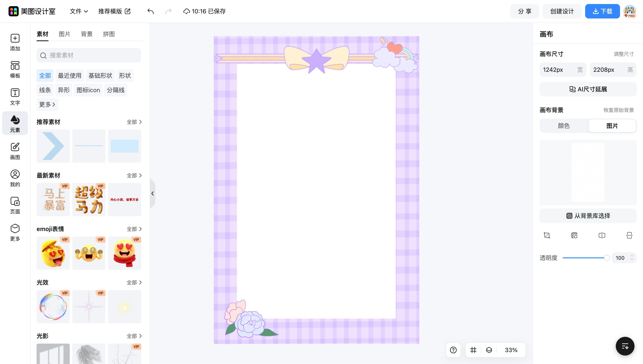Click the blue rectangle recommended material

point(124,146)
